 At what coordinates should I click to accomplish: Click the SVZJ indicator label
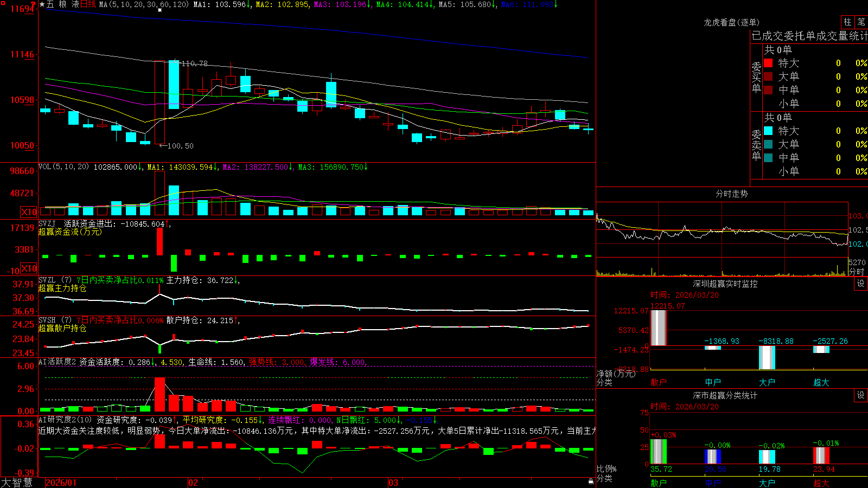pyautogui.click(x=47, y=224)
